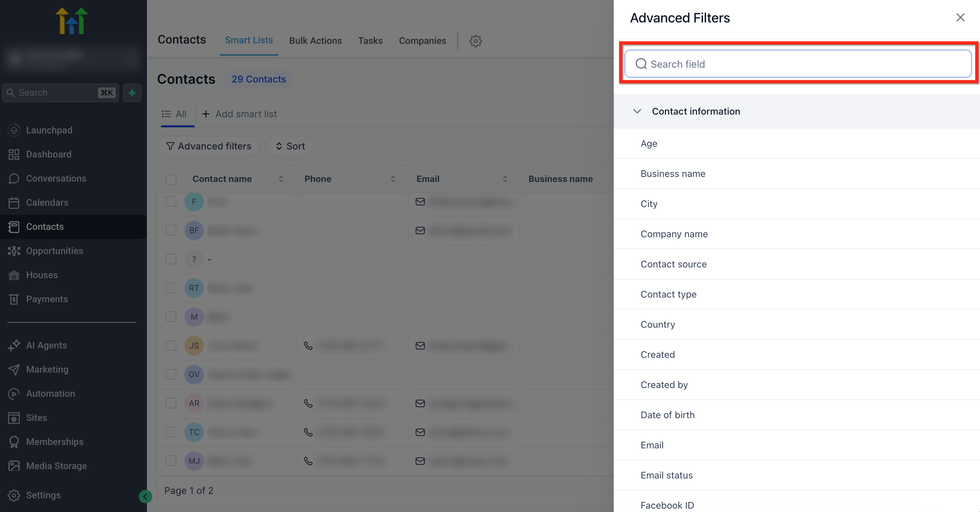Viewport: 980px width, 512px height.
Task: Sort by Contact name column arrows
Action: (x=281, y=179)
